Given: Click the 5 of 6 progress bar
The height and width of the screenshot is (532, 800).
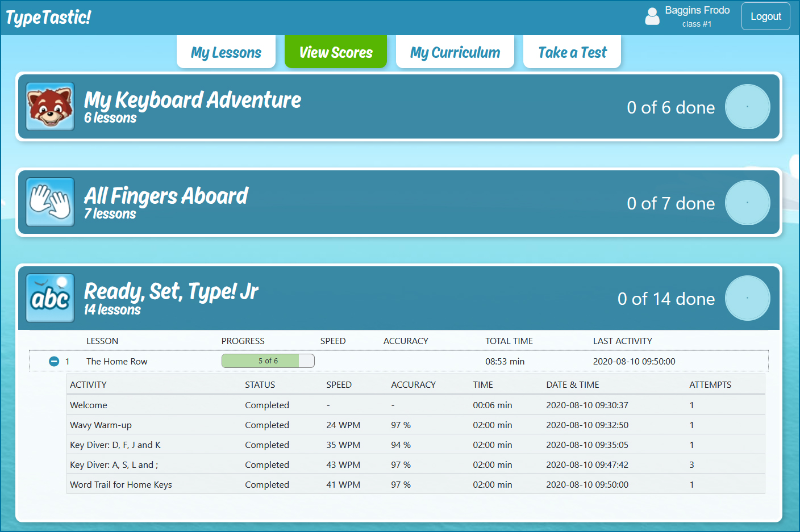Looking at the screenshot, I should (x=268, y=361).
